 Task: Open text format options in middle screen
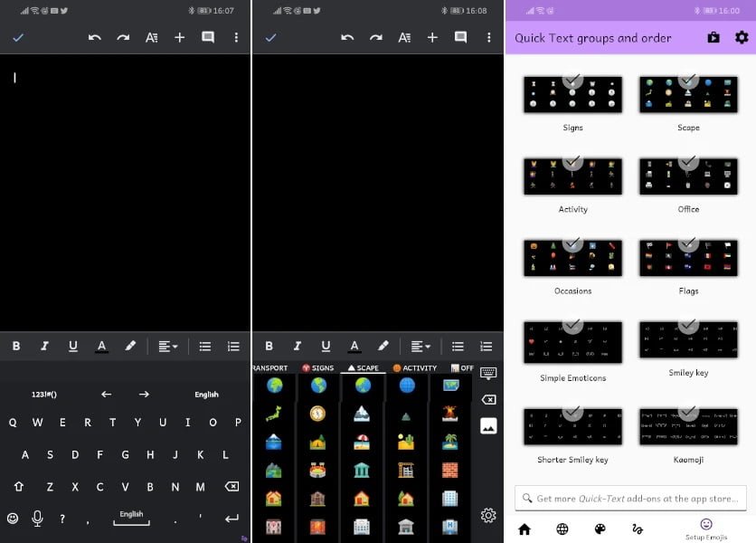[404, 38]
